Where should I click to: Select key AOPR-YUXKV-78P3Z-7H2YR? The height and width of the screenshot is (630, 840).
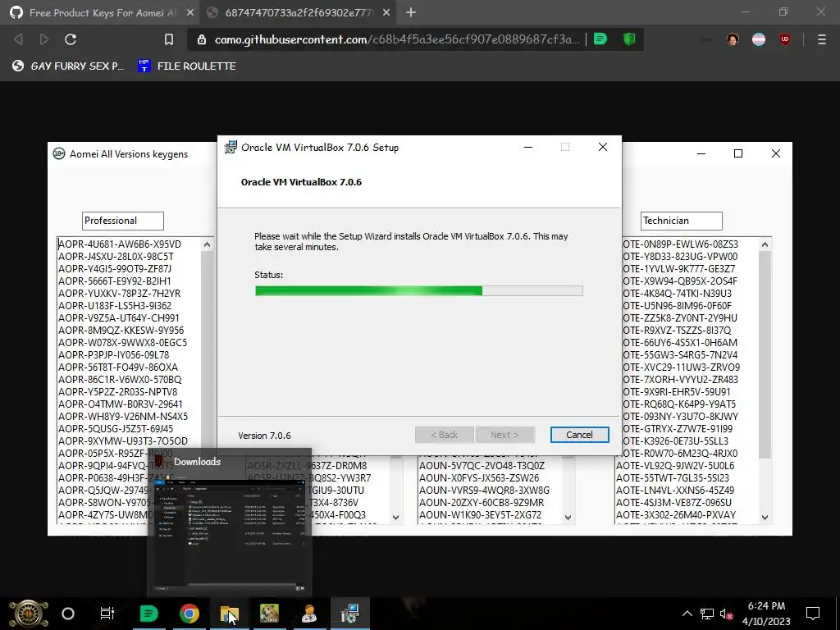click(120, 294)
